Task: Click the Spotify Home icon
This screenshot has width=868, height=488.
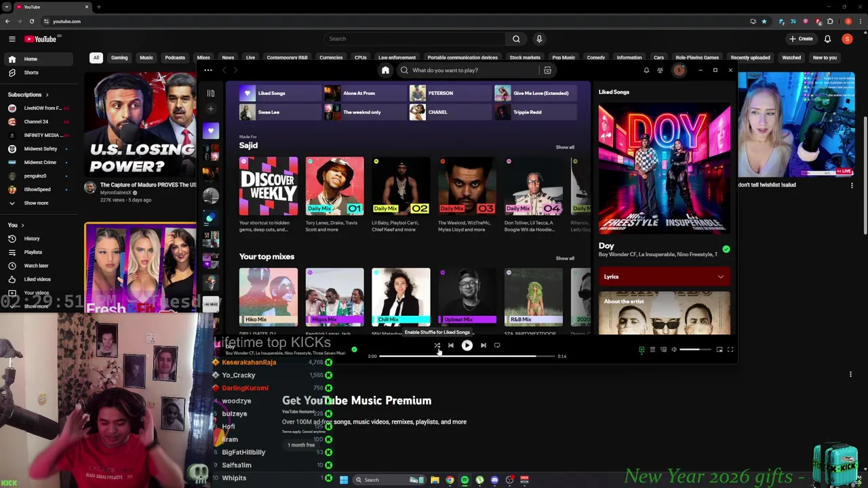Action: click(385, 70)
